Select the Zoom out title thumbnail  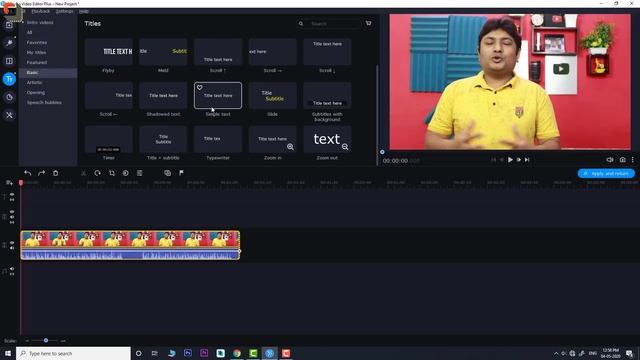pyautogui.click(x=327, y=139)
